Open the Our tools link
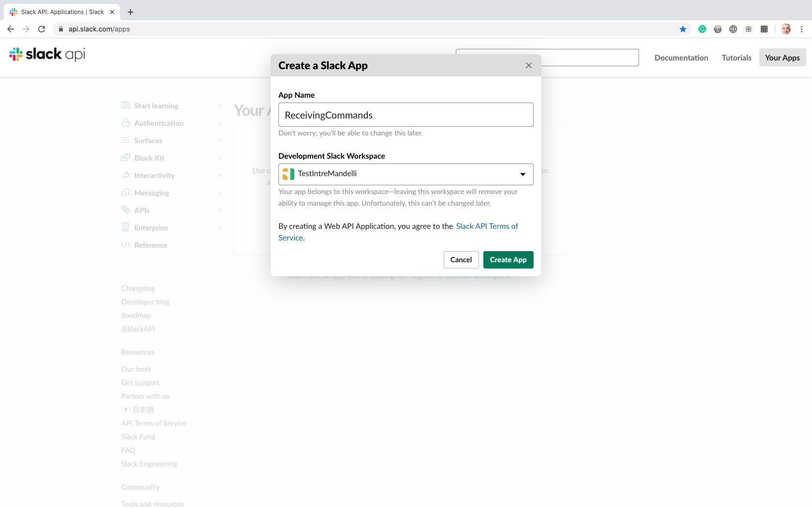This screenshot has width=812, height=508. click(136, 369)
